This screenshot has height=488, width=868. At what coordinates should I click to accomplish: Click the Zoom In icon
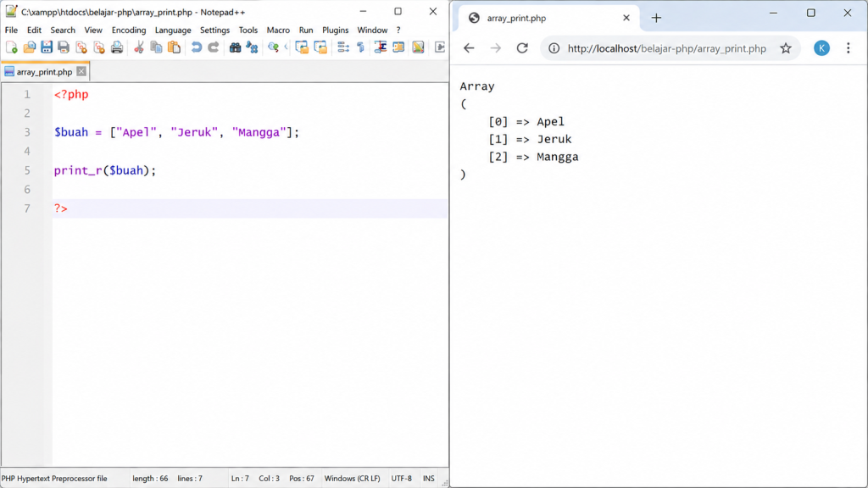pyautogui.click(x=274, y=47)
